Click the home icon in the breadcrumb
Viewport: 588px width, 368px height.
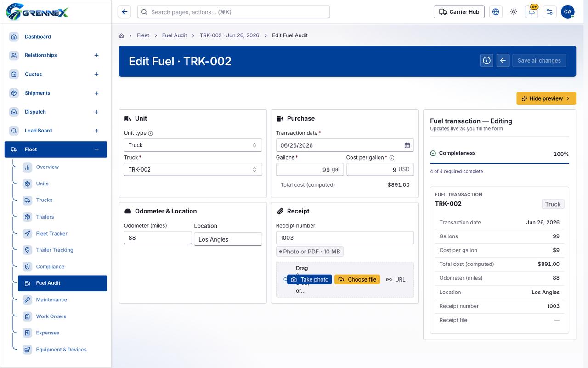[122, 35]
